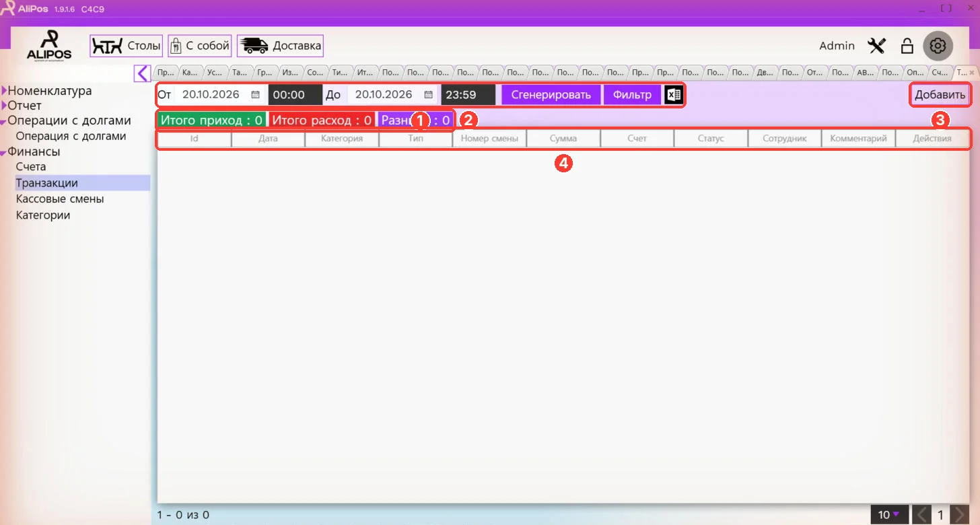
Task: Select Операция с долгами in the sidebar
Action: pos(71,136)
